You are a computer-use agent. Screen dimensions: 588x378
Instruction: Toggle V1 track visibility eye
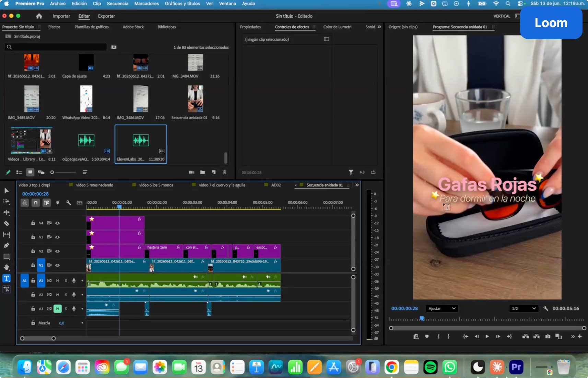(x=58, y=265)
